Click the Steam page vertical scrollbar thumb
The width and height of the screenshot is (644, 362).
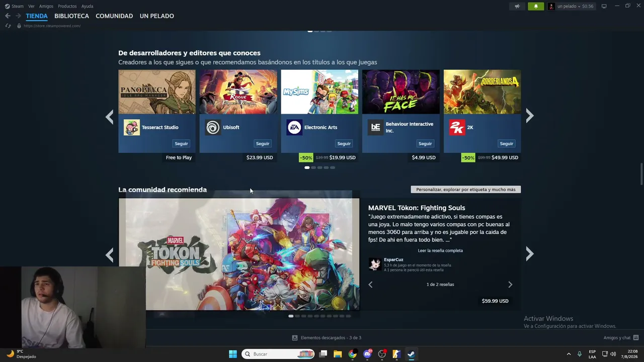(x=641, y=174)
